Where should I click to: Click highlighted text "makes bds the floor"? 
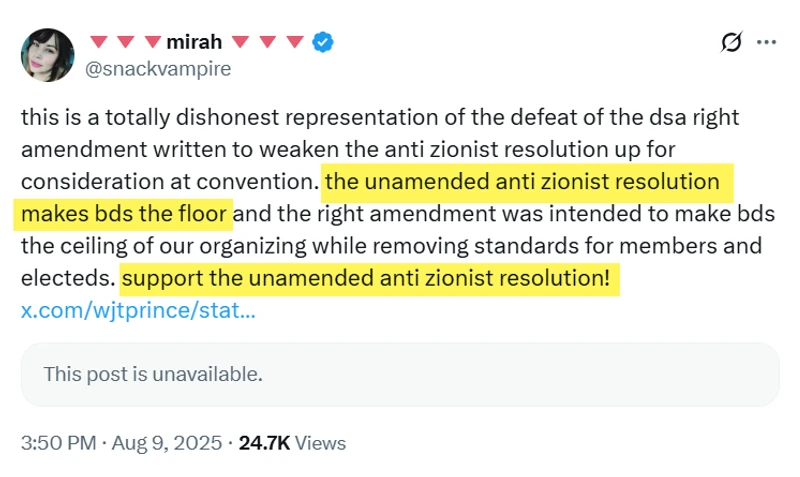click(125, 213)
